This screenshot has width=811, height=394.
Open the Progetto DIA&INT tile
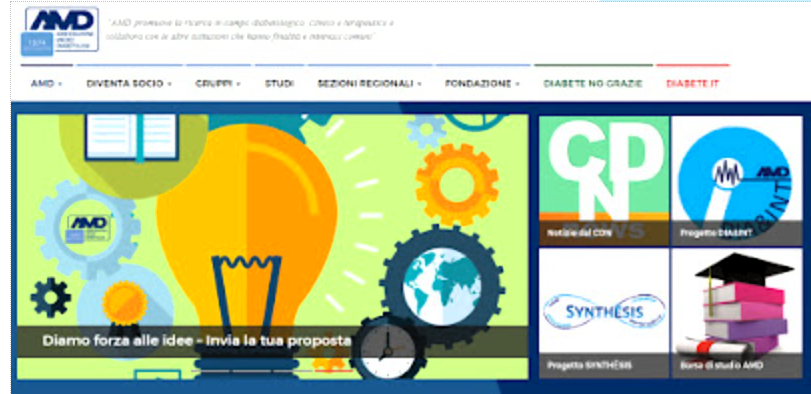pos(737,180)
